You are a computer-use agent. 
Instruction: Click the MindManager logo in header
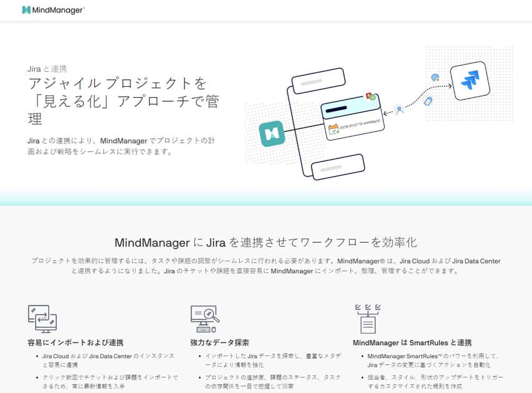(x=53, y=10)
